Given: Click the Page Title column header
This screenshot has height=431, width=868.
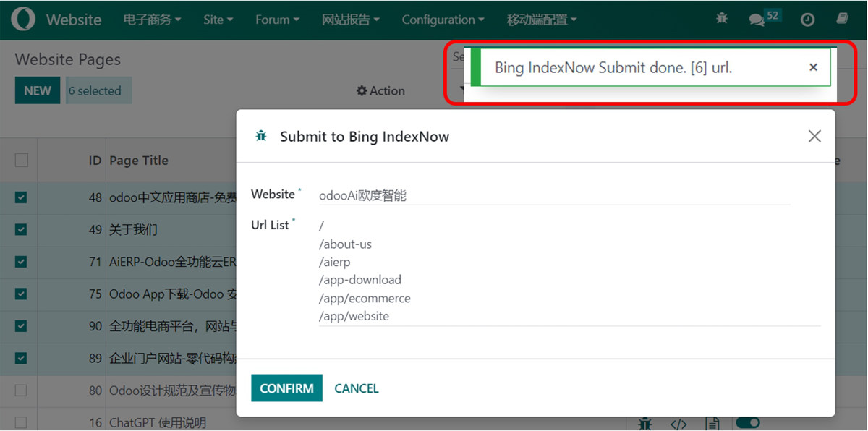Looking at the screenshot, I should coord(139,160).
